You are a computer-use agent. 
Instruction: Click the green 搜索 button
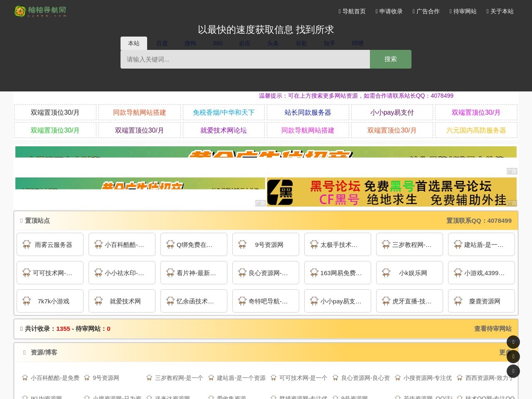click(390, 59)
